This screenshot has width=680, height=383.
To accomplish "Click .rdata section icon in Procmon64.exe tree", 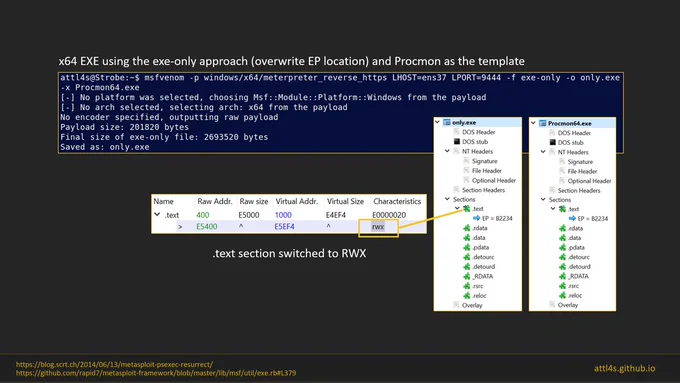I will pyautogui.click(x=562, y=228).
